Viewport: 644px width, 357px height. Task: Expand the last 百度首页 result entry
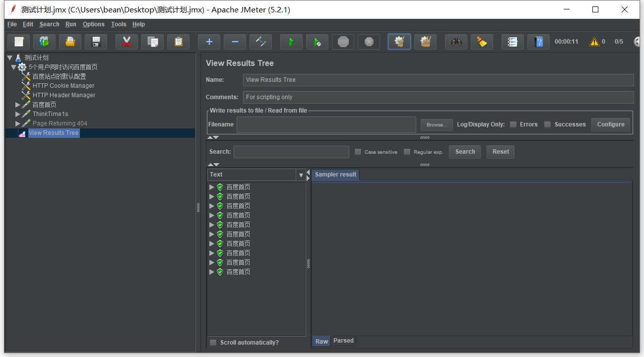212,272
